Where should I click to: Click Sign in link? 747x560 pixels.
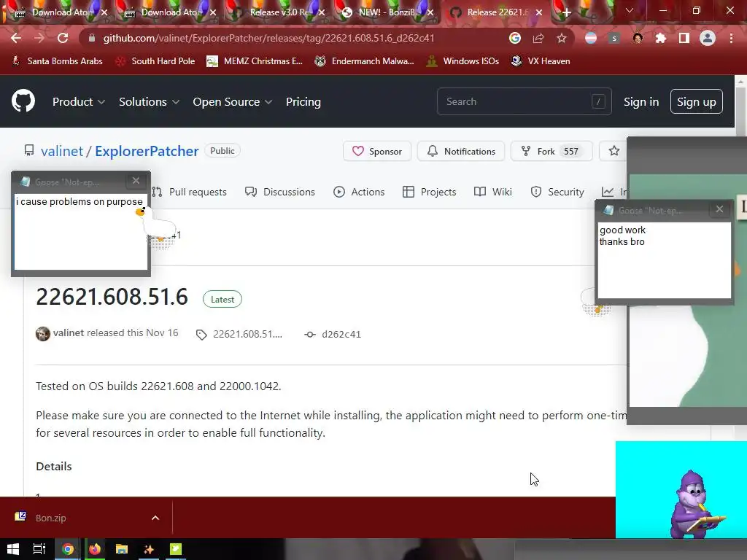(641, 102)
